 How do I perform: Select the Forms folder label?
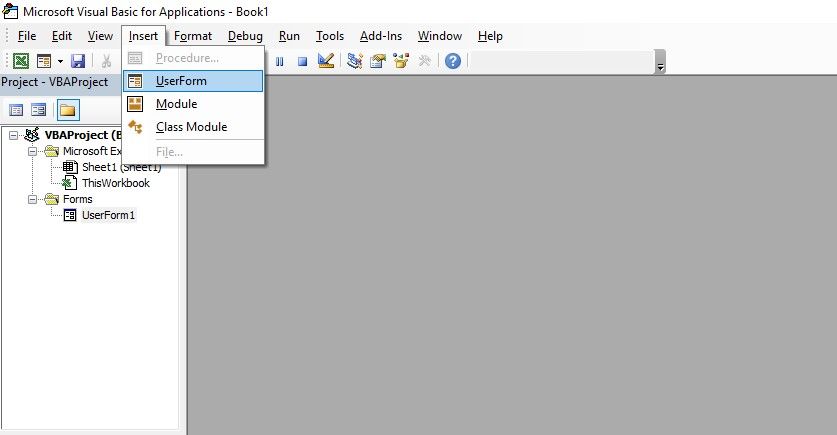coord(77,199)
